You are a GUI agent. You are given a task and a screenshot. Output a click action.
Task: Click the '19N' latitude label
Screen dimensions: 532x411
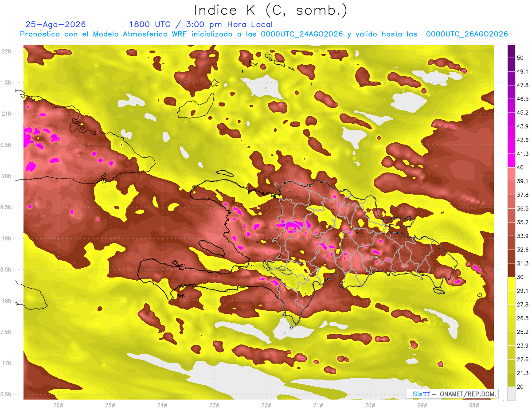pos(7,239)
